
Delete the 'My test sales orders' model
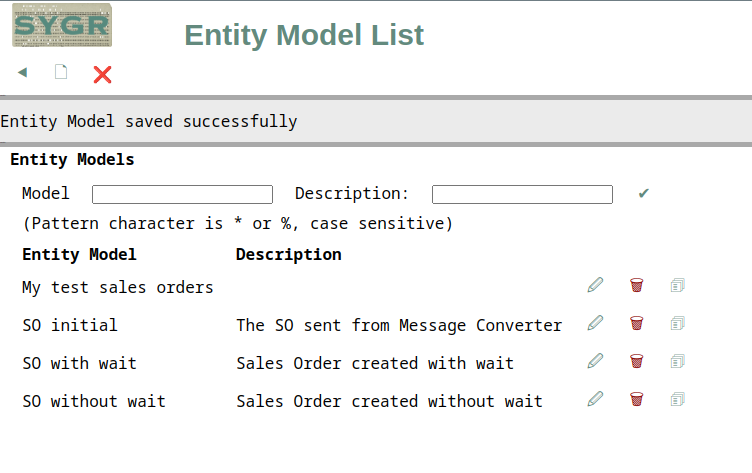pyautogui.click(x=636, y=285)
